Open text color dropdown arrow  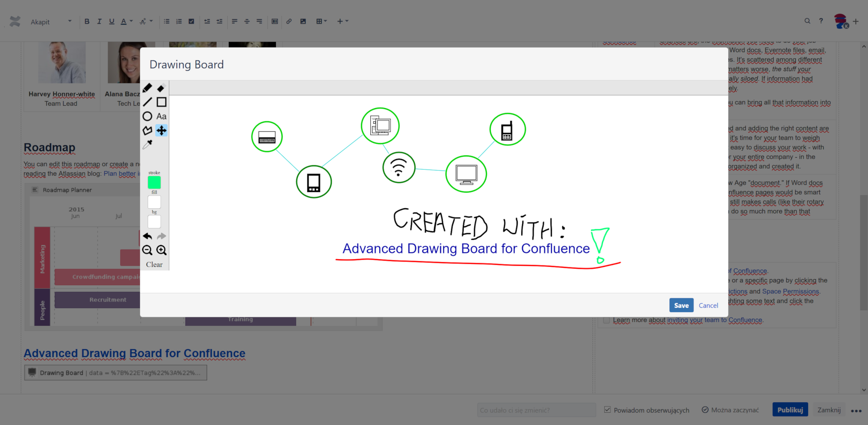click(x=131, y=21)
